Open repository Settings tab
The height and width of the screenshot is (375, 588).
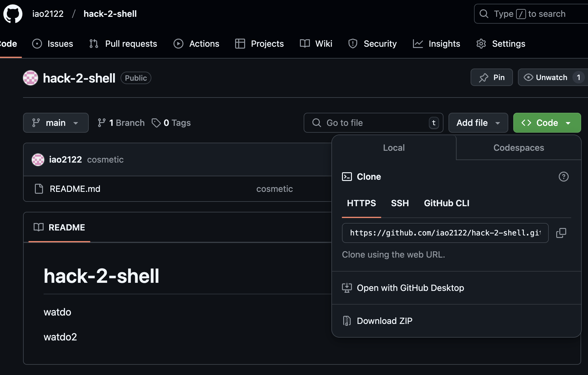pos(501,44)
